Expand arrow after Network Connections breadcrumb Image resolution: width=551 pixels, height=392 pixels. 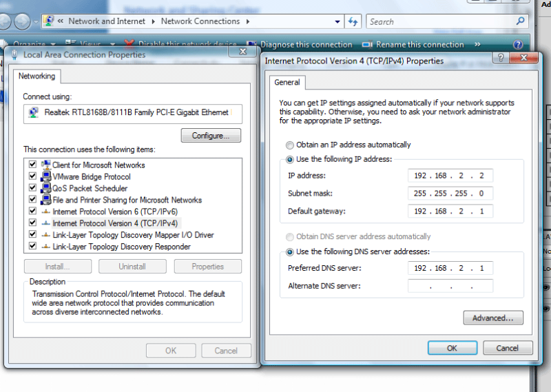click(248, 21)
